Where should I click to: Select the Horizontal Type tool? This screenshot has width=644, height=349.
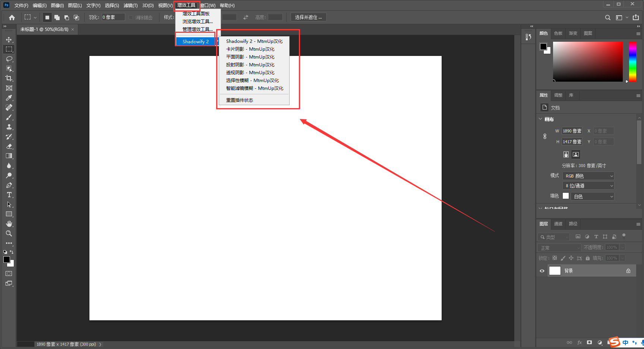pyautogui.click(x=9, y=195)
